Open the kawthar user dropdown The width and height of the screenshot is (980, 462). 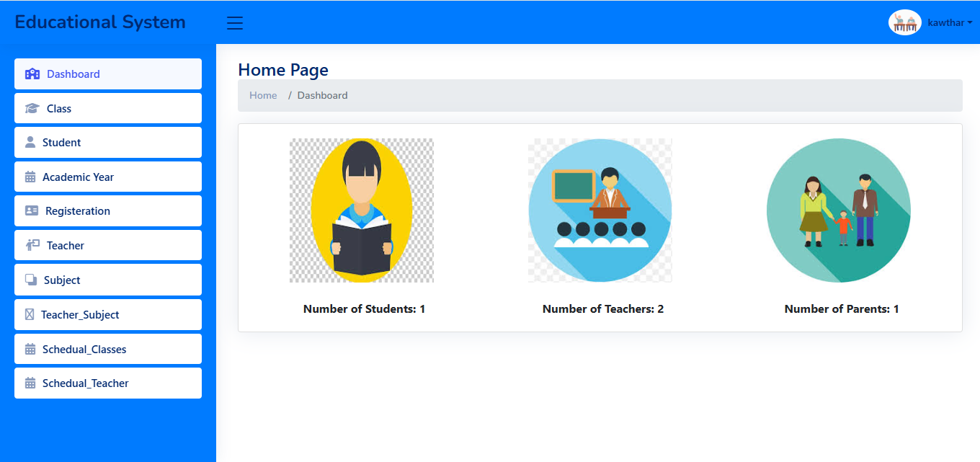(950, 23)
